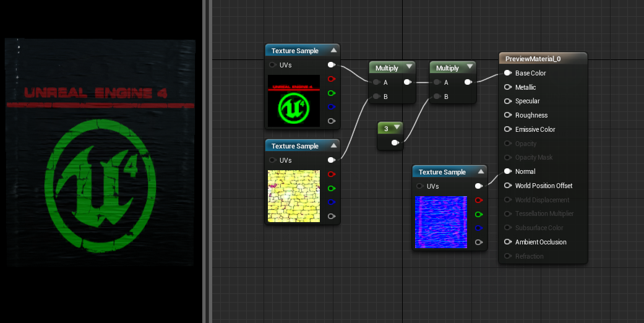Viewport: 644px width, 323px height.
Task: Select the constant 3 node title
Action: click(x=386, y=129)
